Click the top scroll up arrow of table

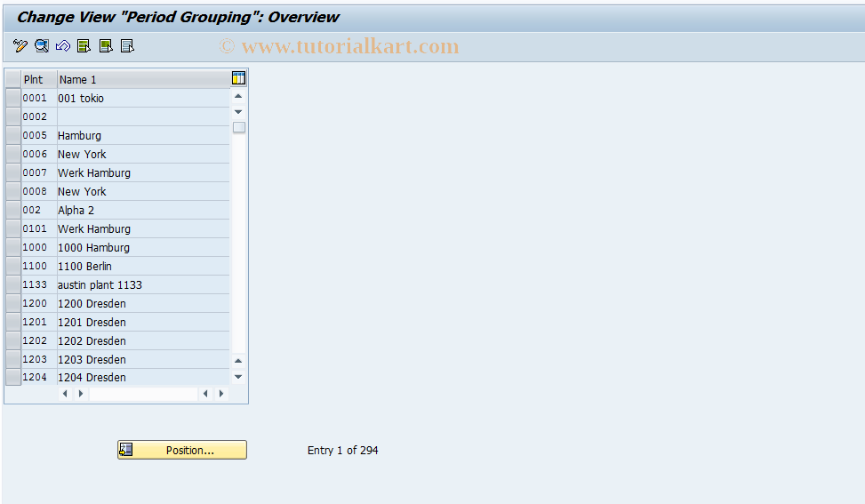tap(238, 97)
